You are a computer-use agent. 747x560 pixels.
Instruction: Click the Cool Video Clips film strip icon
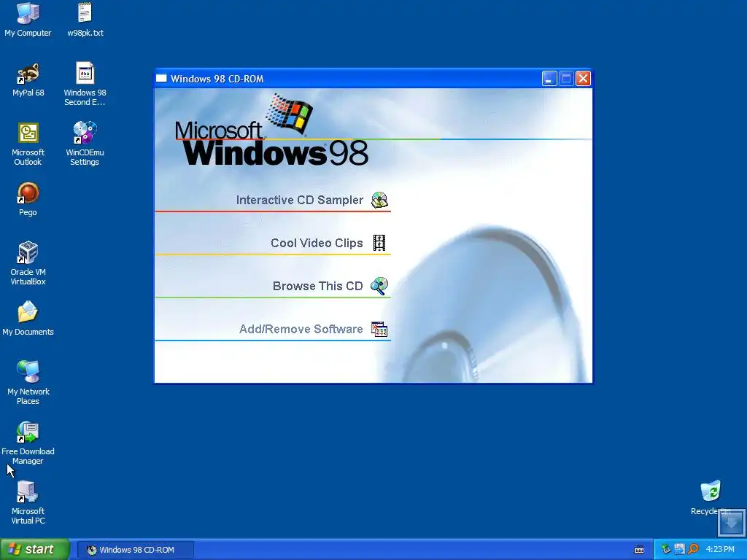[379, 243]
